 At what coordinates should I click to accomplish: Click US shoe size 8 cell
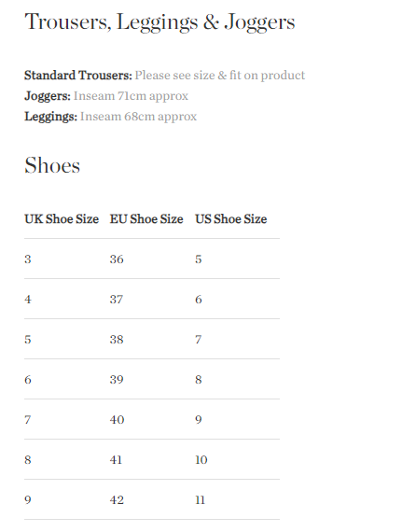coord(199,380)
